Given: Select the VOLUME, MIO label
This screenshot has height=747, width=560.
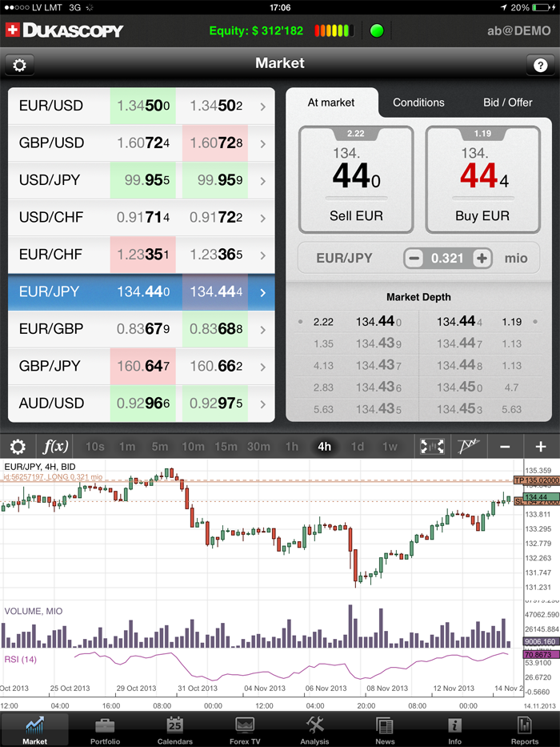Looking at the screenshot, I should (x=34, y=611).
